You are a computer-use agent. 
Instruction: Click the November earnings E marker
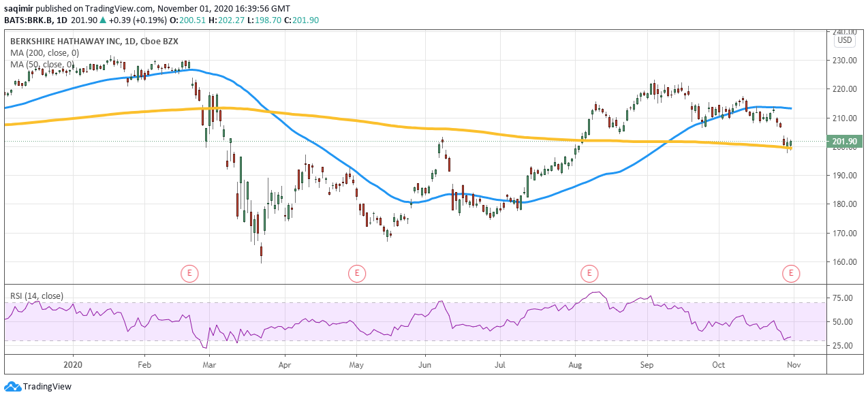(x=790, y=273)
